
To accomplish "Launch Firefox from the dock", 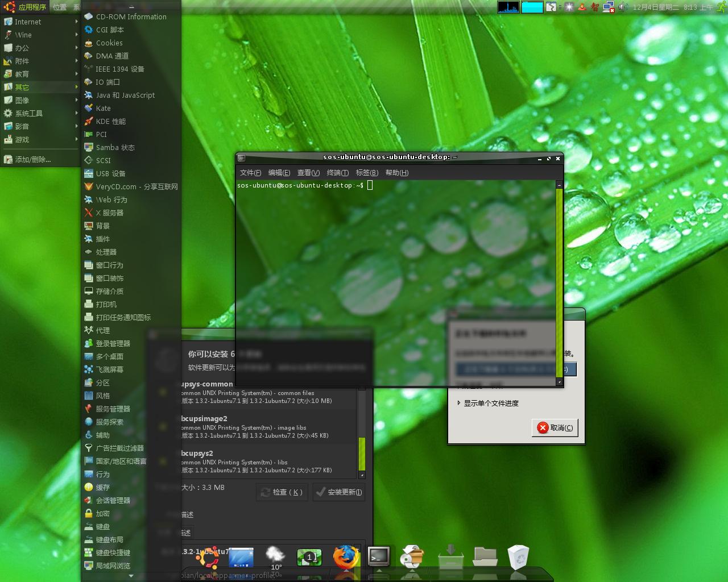I will tap(346, 557).
